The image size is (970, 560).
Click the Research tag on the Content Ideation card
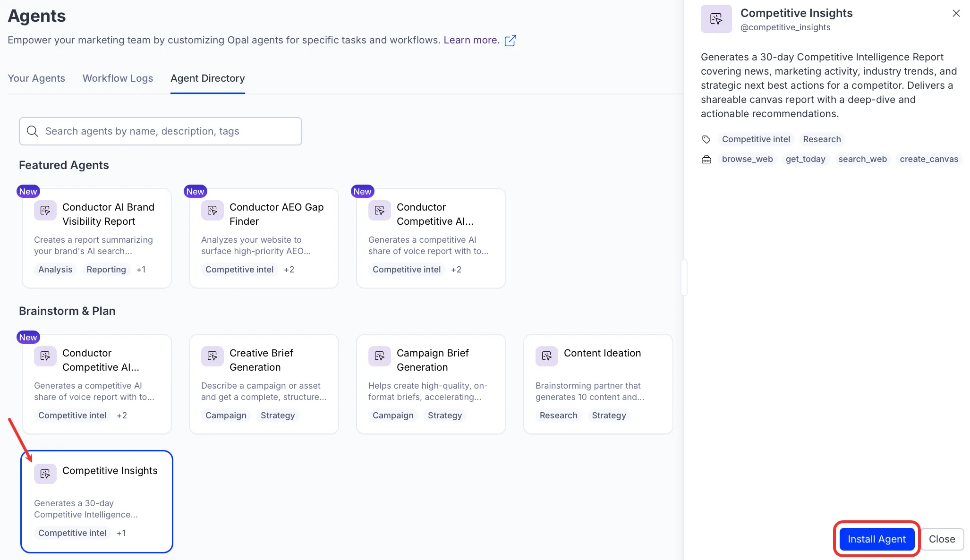click(x=559, y=416)
